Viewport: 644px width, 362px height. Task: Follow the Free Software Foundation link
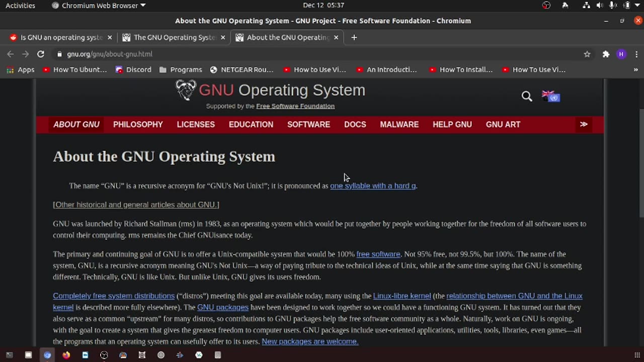coord(295,106)
